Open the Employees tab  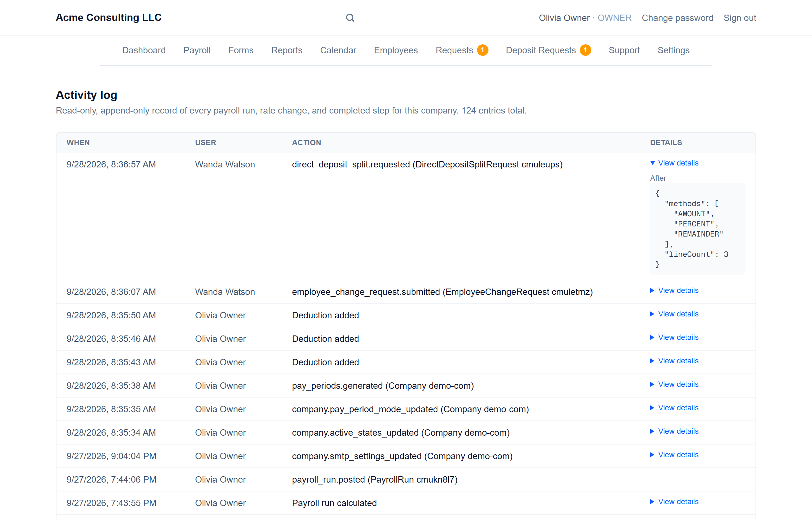pos(396,50)
